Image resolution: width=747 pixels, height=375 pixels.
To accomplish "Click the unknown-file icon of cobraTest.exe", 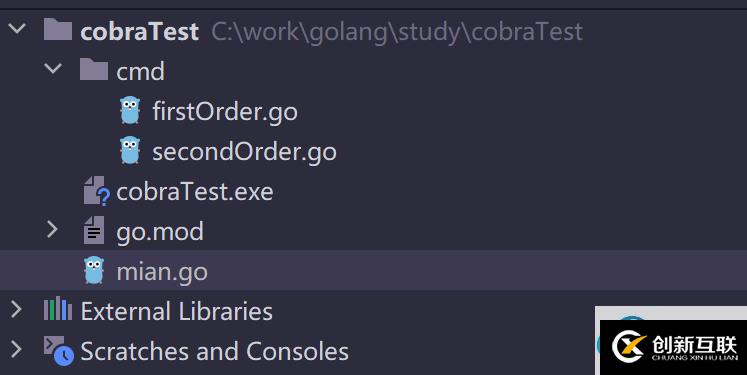I will (97, 191).
